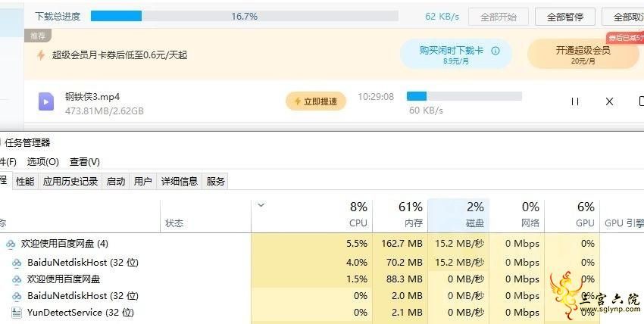Screen dimensions: 644x324
Task: Sort processes by the 网络 column
Action: 517,216
